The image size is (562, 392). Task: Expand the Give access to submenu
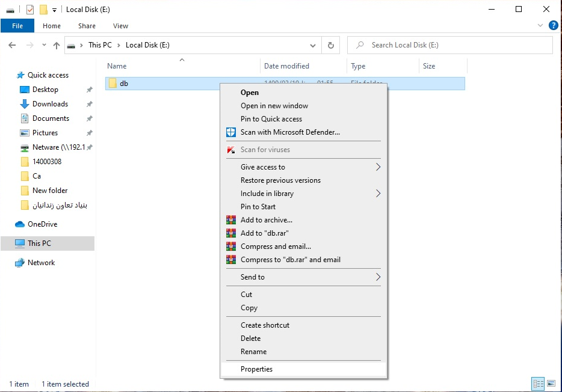click(x=378, y=167)
